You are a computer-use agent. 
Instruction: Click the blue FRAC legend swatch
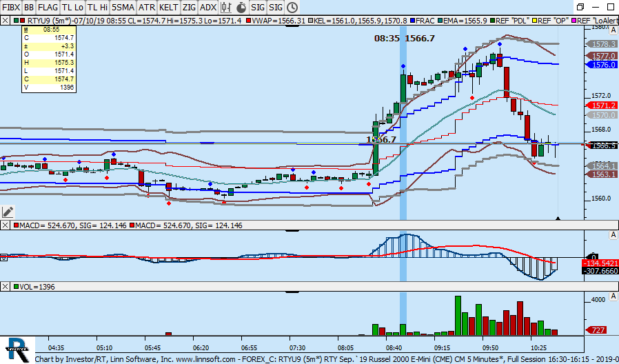coord(412,21)
